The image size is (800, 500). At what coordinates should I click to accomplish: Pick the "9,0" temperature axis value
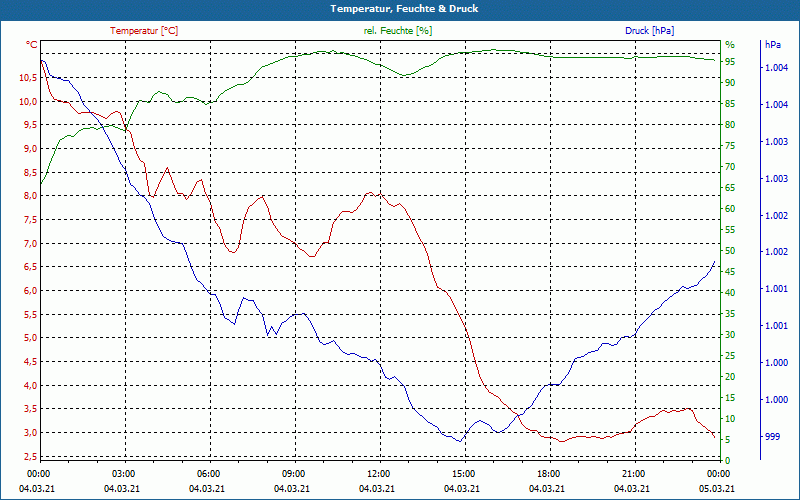tap(30, 148)
